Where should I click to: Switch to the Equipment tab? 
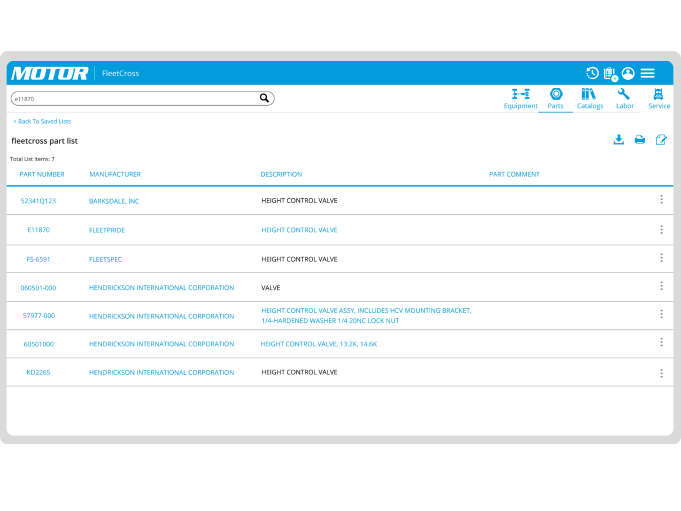520,98
